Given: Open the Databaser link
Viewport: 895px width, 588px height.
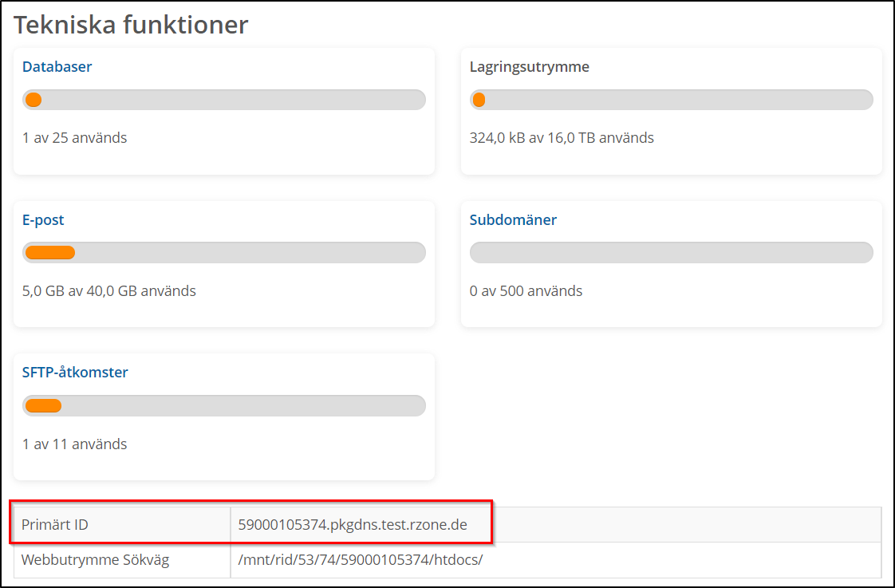Looking at the screenshot, I should click(x=57, y=67).
